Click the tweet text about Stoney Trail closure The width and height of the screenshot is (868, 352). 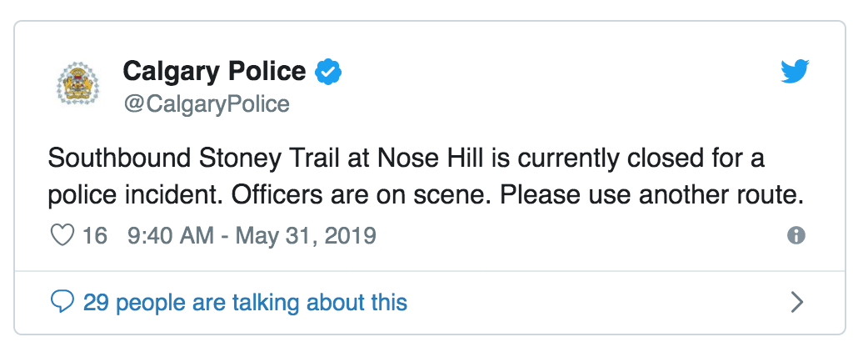(426, 178)
